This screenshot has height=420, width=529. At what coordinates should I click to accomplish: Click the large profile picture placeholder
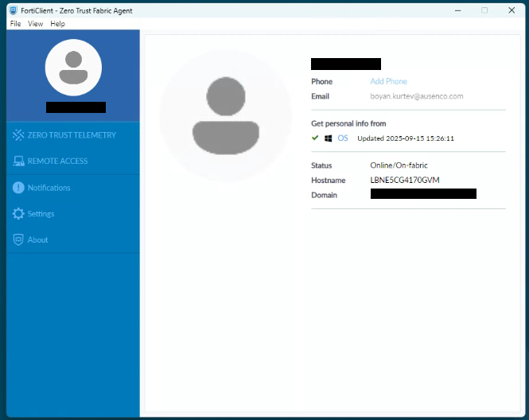point(226,115)
